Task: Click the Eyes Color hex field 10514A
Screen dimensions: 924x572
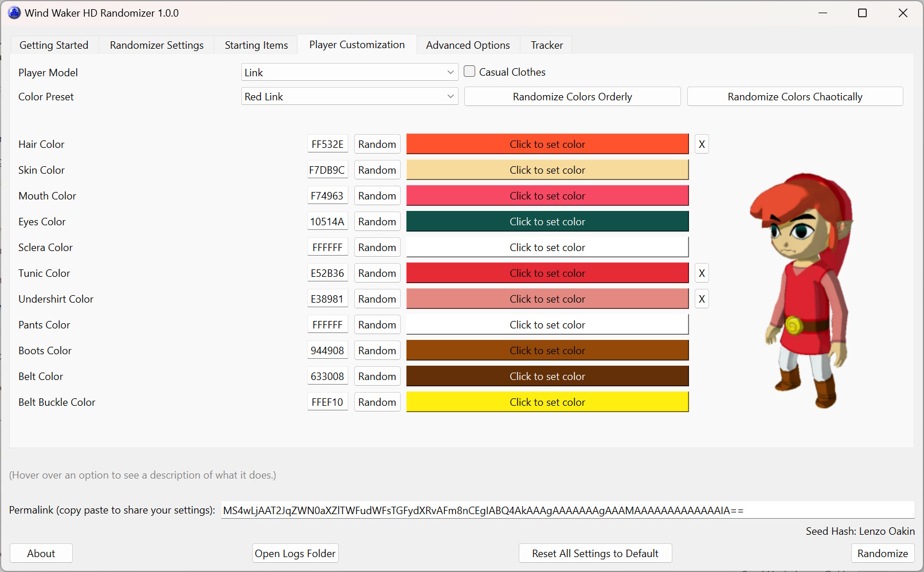Action: click(x=327, y=222)
